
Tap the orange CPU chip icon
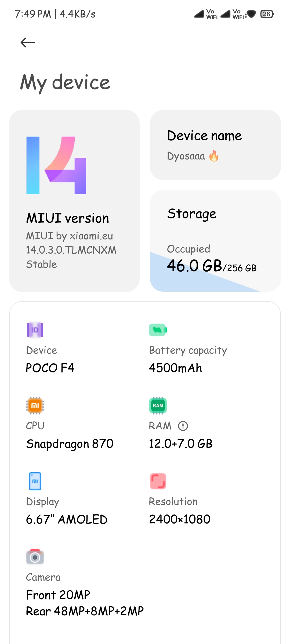(x=35, y=405)
